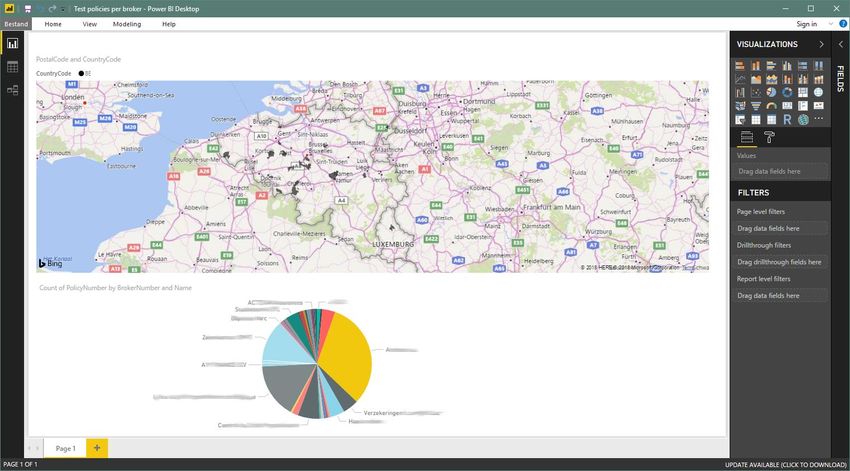The width and height of the screenshot is (850, 471).
Task: Click the Sign in link
Action: pos(807,24)
